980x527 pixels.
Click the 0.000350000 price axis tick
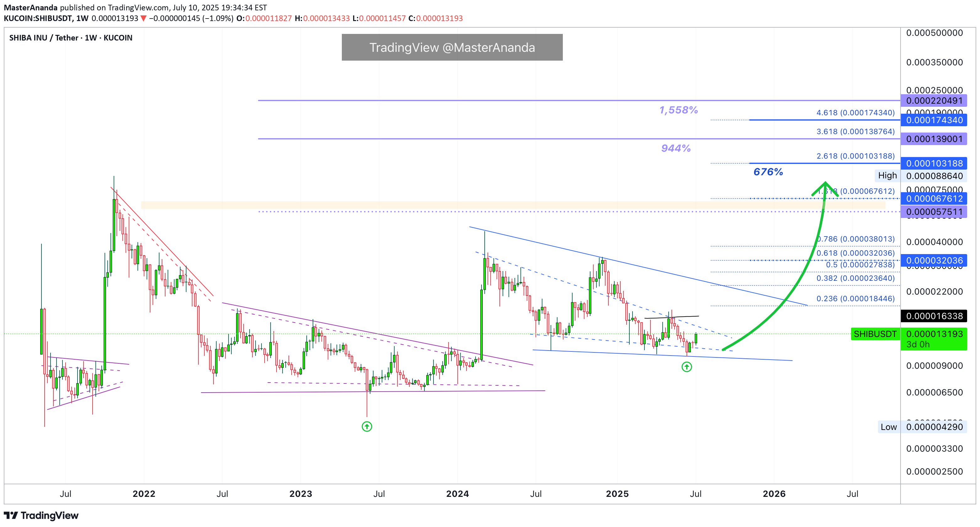click(x=934, y=62)
